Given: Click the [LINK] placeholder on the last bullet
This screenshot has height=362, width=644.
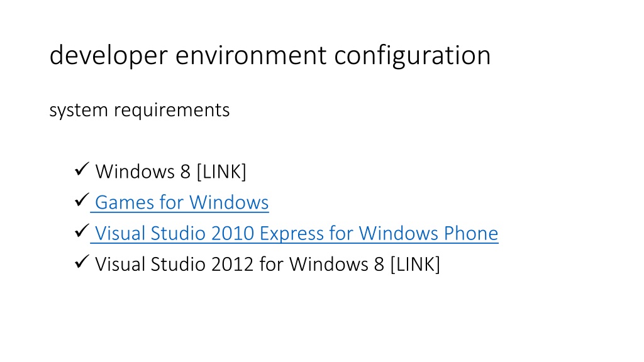Looking at the screenshot, I should (x=415, y=264).
